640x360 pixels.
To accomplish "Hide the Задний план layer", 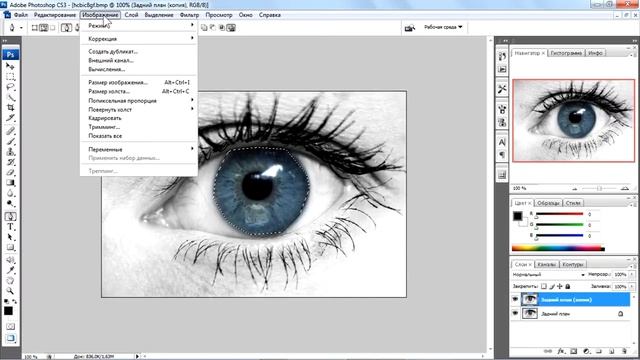I will (515, 313).
